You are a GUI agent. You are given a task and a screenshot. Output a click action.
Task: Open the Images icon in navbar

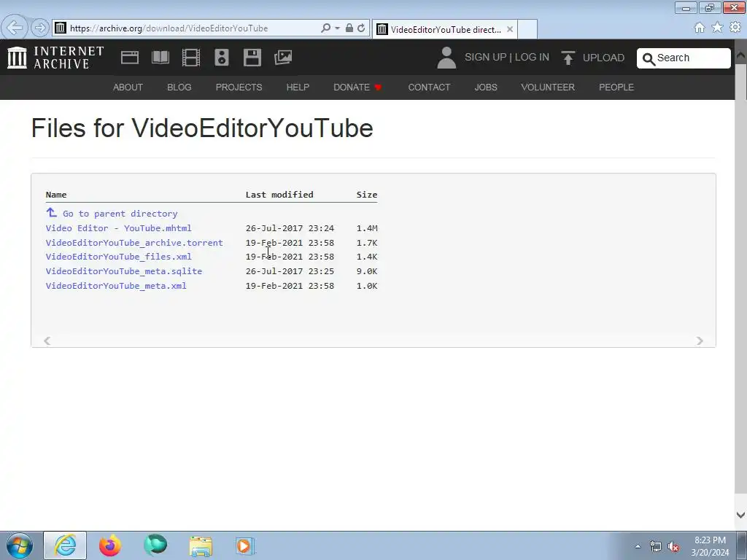pyautogui.click(x=283, y=58)
